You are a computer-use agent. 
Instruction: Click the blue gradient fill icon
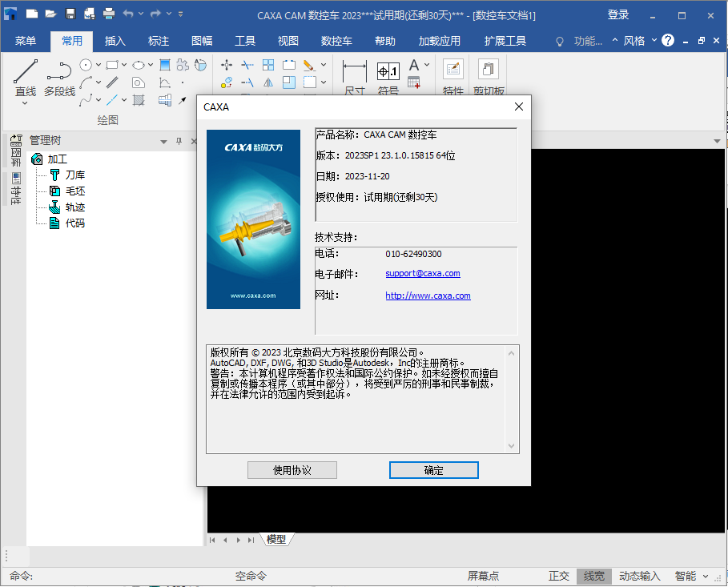click(x=165, y=65)
